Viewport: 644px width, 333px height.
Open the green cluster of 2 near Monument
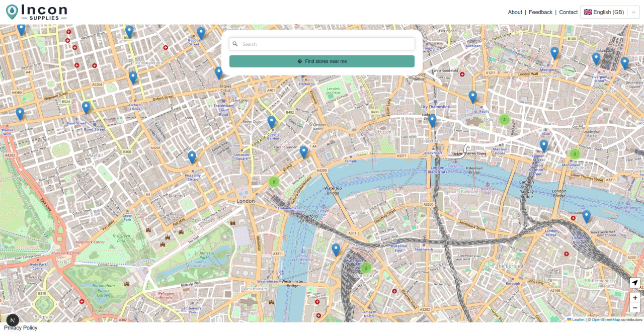coord(575,154)
